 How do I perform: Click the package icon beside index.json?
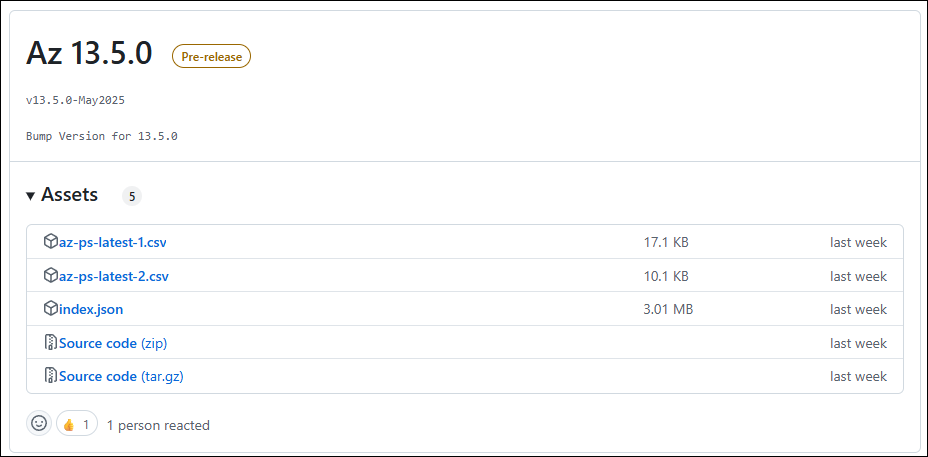click(51, 308)
